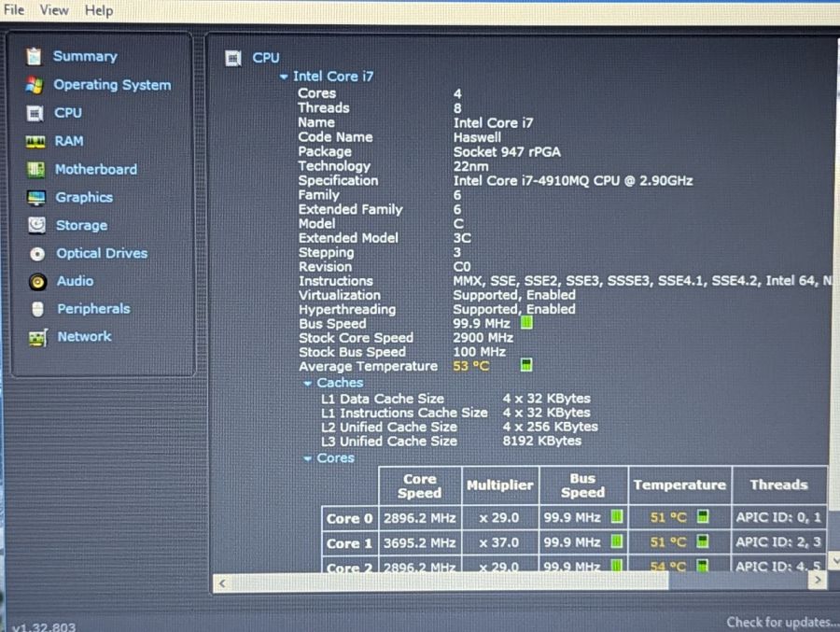Collapse the Cores section

point(307,459)
